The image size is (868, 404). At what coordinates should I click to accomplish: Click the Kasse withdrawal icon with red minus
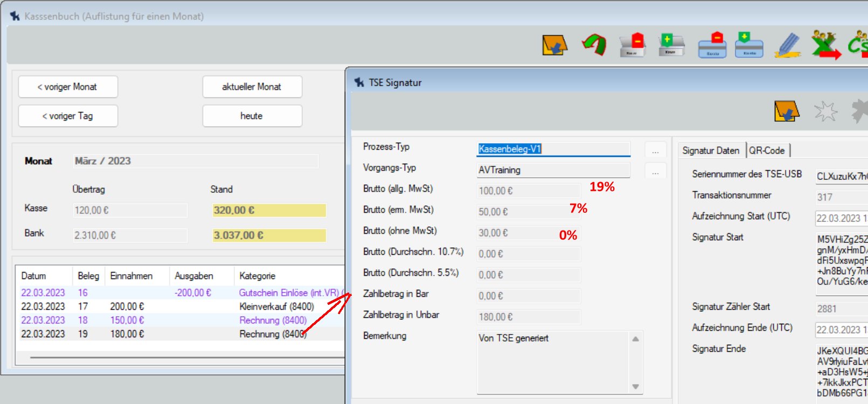point(632,45)
